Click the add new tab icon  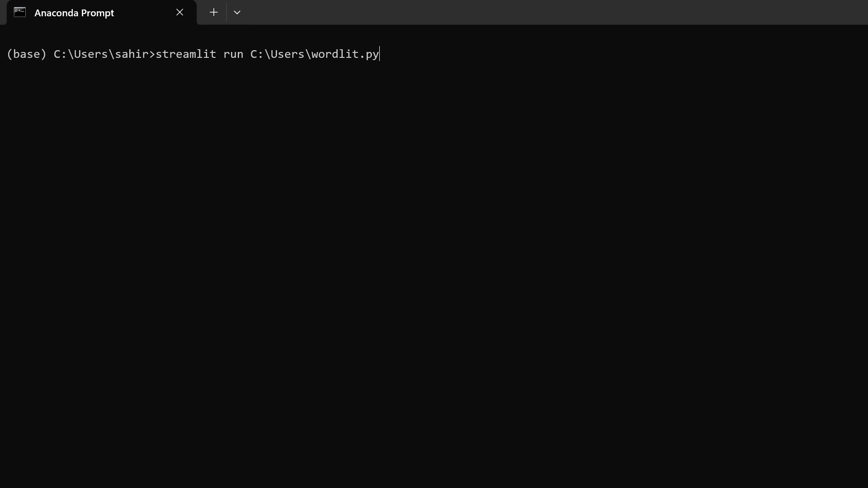pyautogui.click(x=213, y=12)
